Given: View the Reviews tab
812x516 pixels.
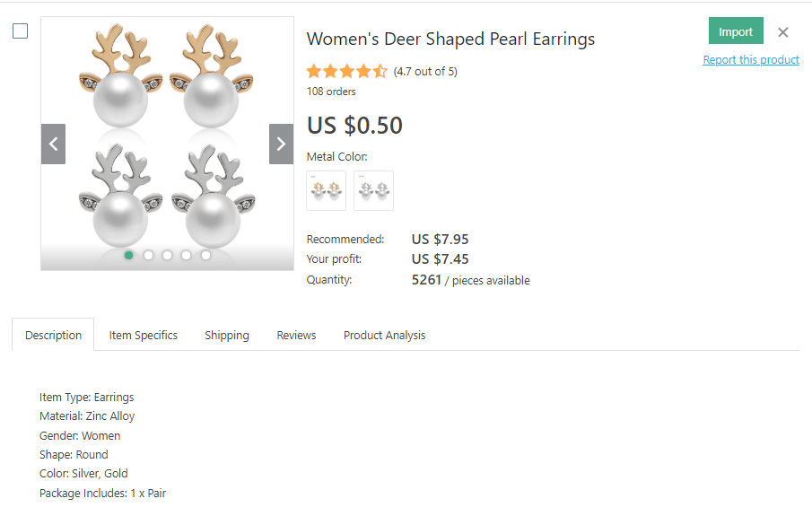Looking at the screenshot, I should pyautogui.click(x=296, y=335).
